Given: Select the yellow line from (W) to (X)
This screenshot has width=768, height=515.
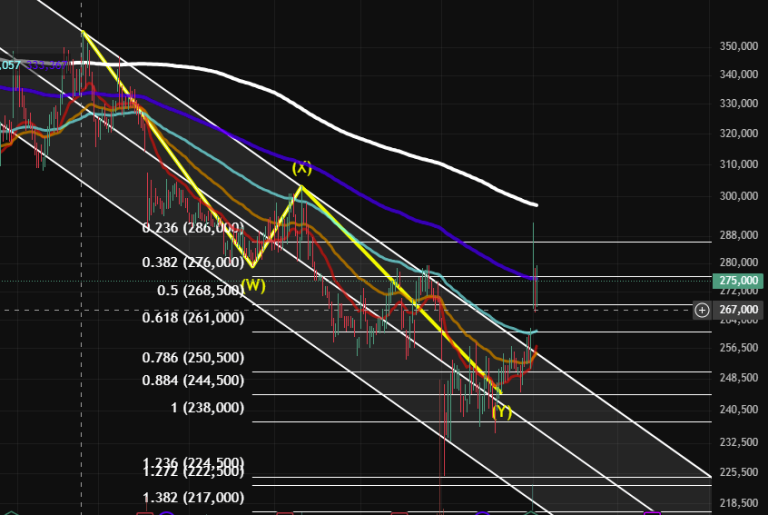Looking at the screenshot, I should click(x=277, y=226).
